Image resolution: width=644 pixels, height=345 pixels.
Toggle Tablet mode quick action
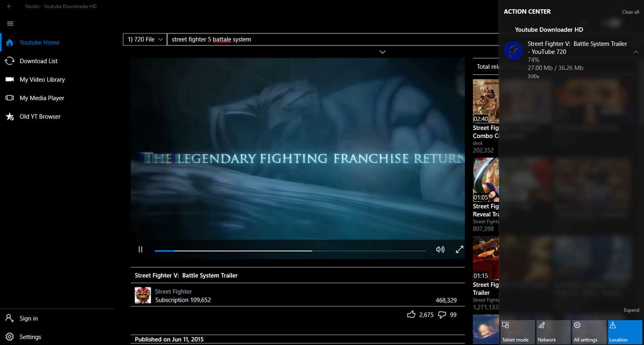tap(517, 332)
